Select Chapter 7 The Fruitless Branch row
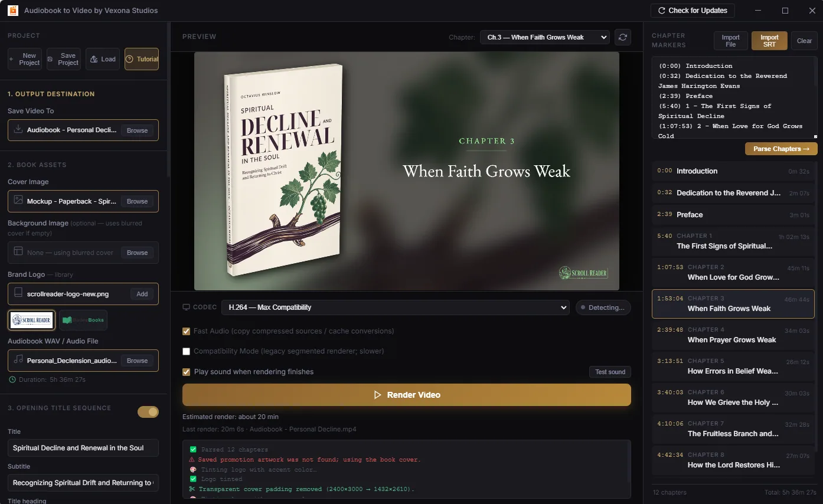Image resolution: width=823 pixels, height=504 pixels. point(733,428)
